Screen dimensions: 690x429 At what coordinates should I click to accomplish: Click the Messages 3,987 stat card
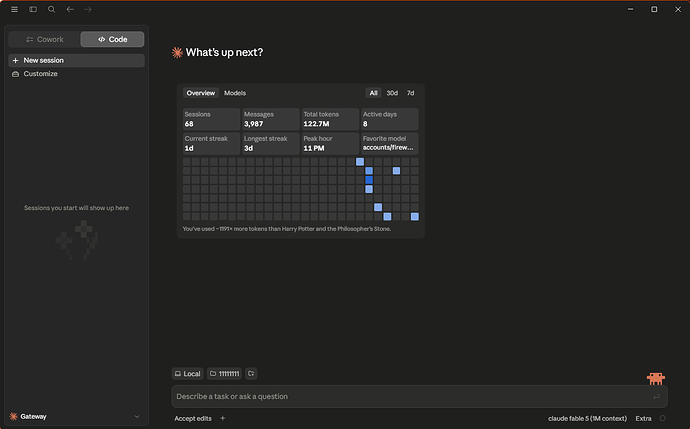pos(271,119)
